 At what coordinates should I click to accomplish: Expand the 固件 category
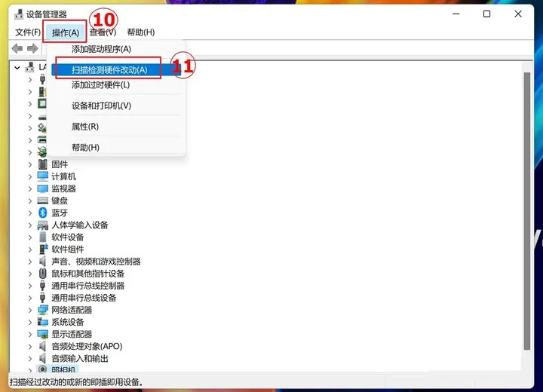click(30, 164)
